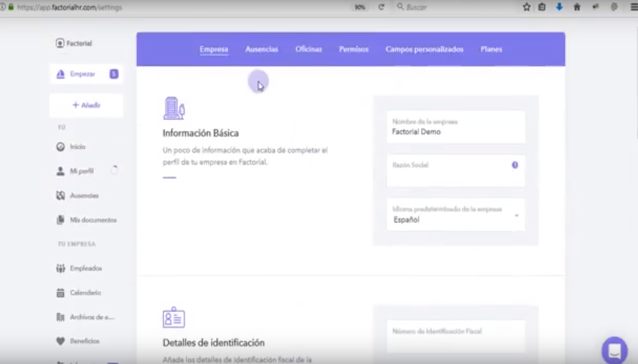Go to Empleados section
Screen dimensions: 638x364
(85, 268)
